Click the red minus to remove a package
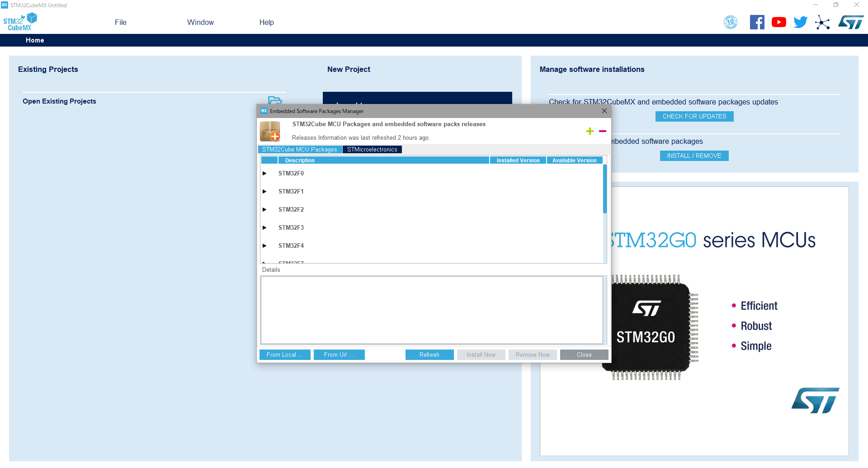Image resolution: width=868 pixels, height=468 pixels. coord(603,131)
